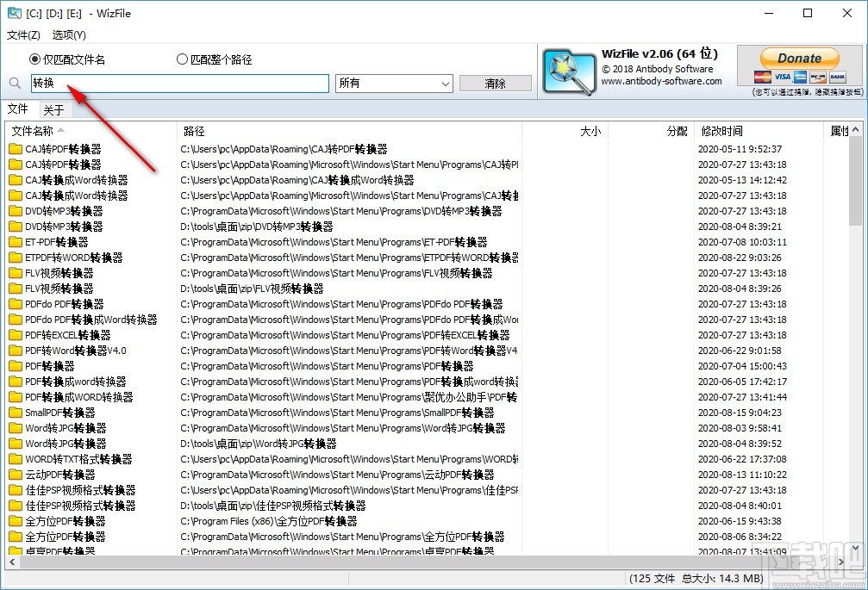868x590 pixels.
Task: Click the vertical scrollbar up arrow
Action: 856,131
